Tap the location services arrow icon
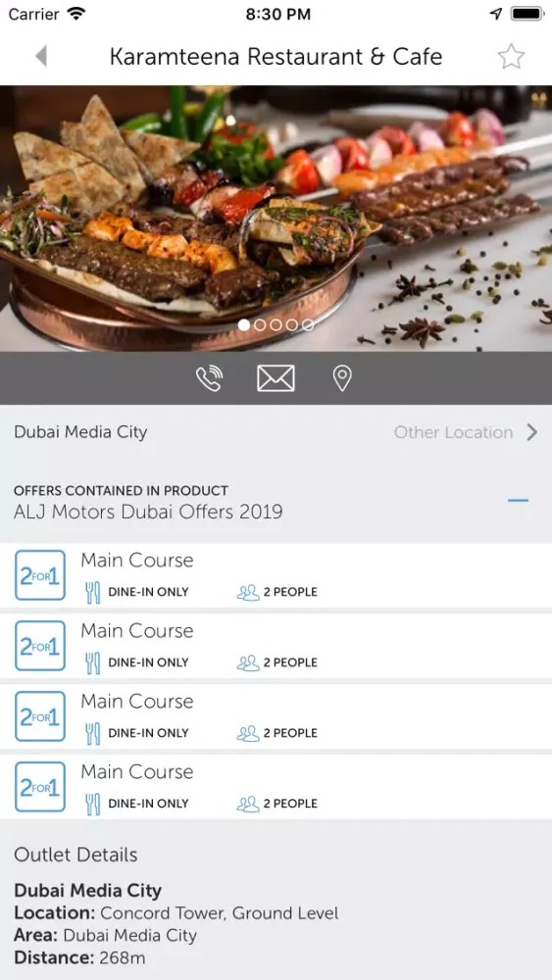This screenshot has height=980, width=552. [496, 14]
